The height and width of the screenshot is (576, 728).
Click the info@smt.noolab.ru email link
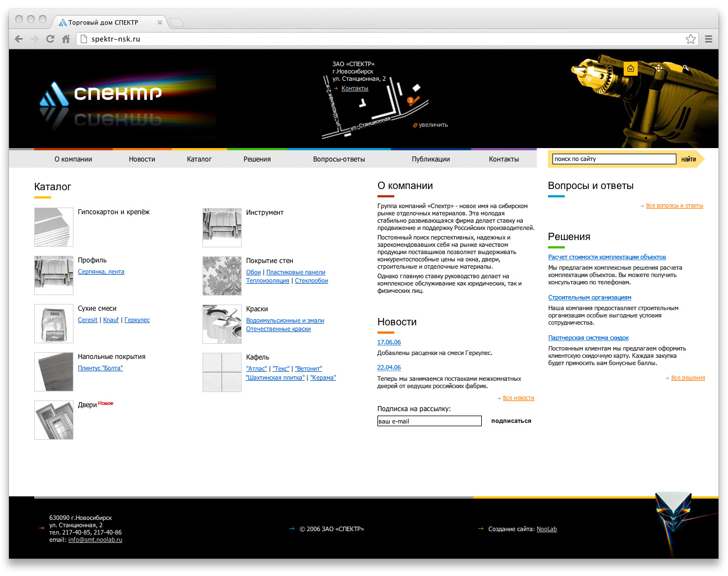[x=95, y=540]
